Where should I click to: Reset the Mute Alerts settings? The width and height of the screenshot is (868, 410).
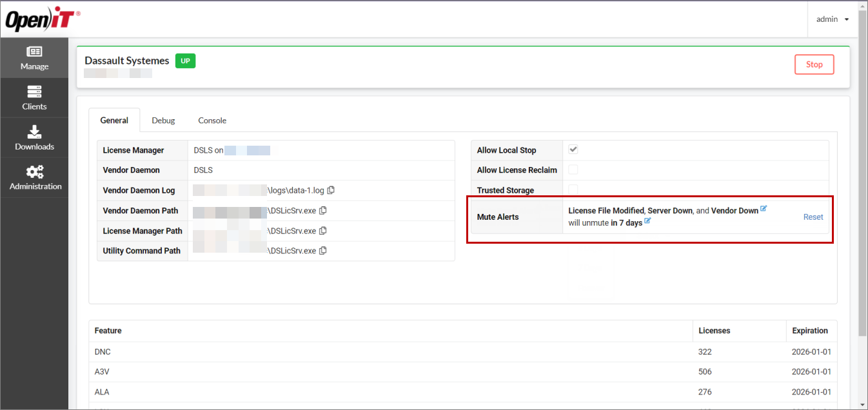[813, 217]
